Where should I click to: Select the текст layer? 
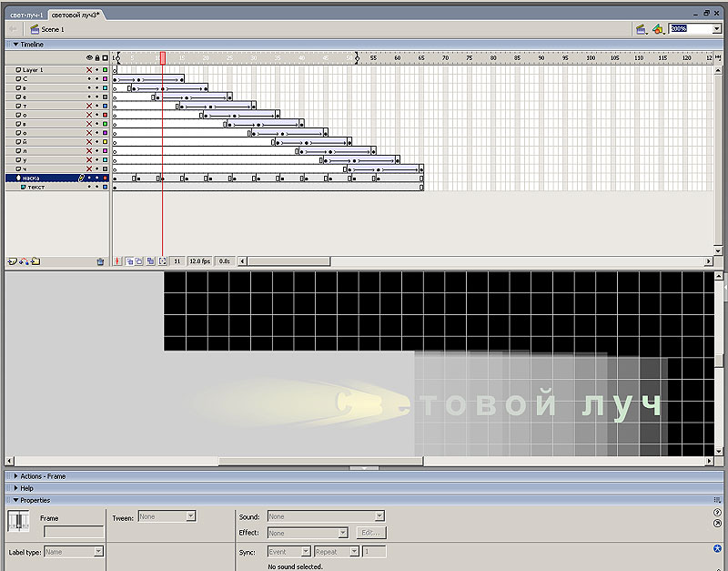(36, 187)
